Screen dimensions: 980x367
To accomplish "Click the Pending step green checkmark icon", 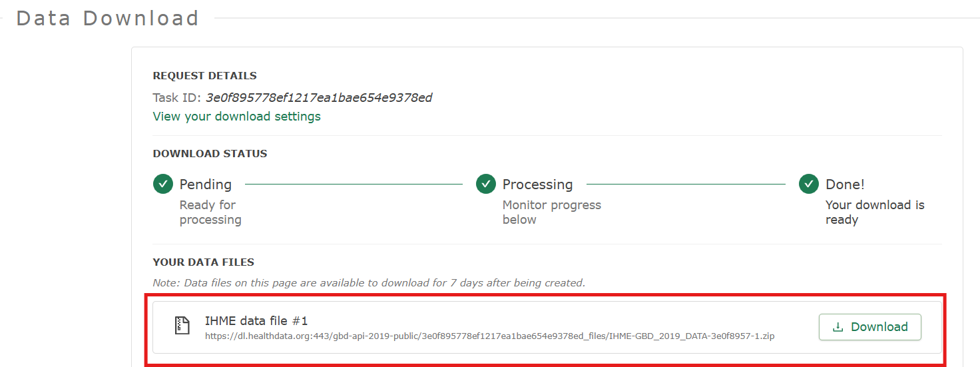I will [163, 184].
